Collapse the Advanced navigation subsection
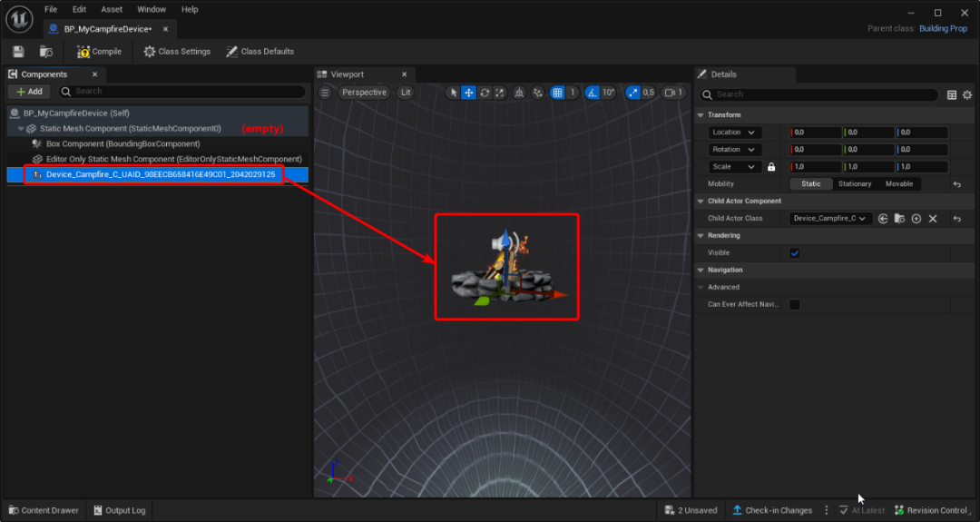The image size is (980, 522). click(x=701, y=288)
